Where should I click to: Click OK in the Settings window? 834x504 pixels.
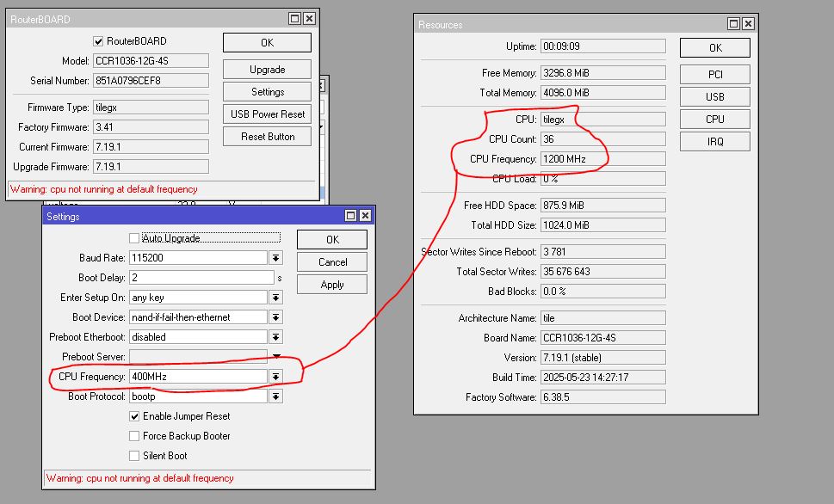pyautogui.click(x=332, y=240)
